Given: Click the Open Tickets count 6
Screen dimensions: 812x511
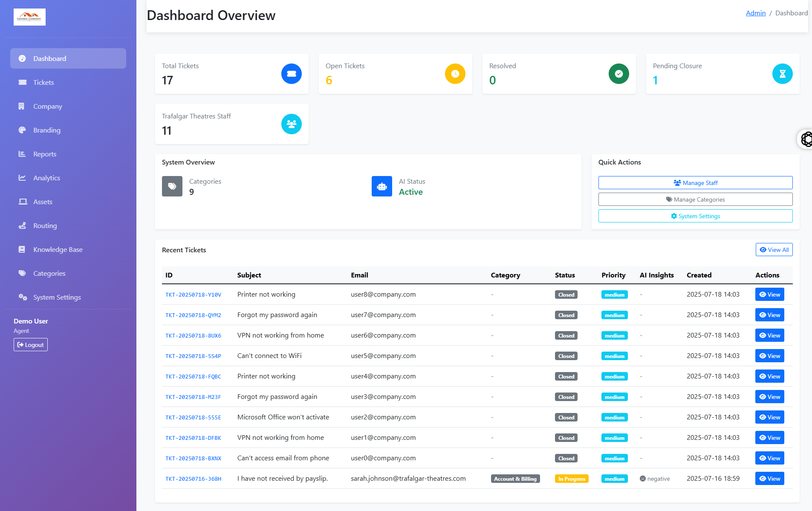Looking at the screenshot, I should [329, 80].
